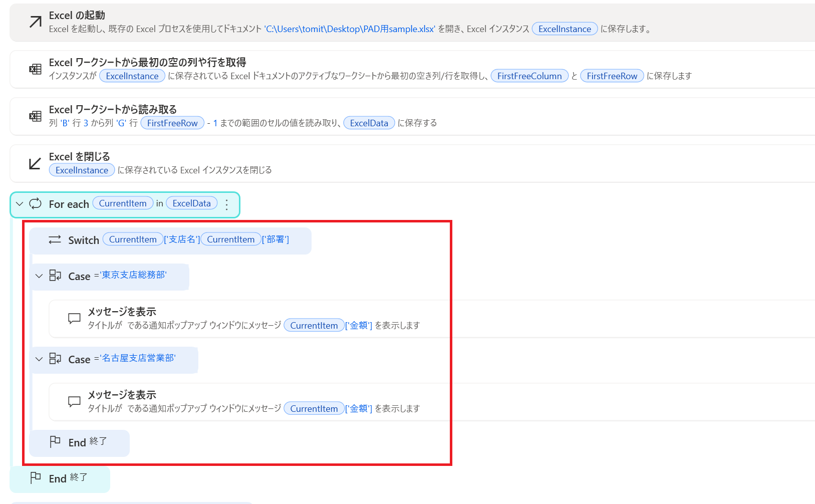Click the 'End 終了' label of the For each
815x504 pixels.
(x=68, y=478)
